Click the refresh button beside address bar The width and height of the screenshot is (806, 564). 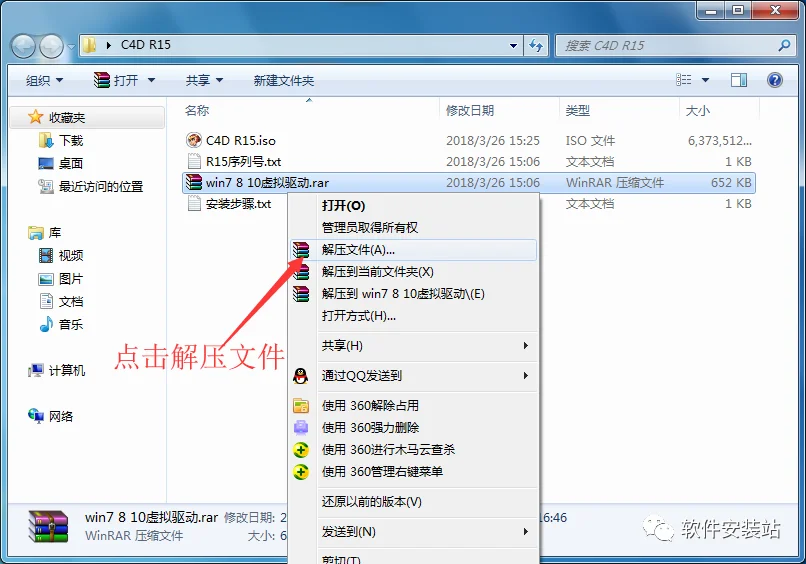pyautogui.click(x=536, y=46)
